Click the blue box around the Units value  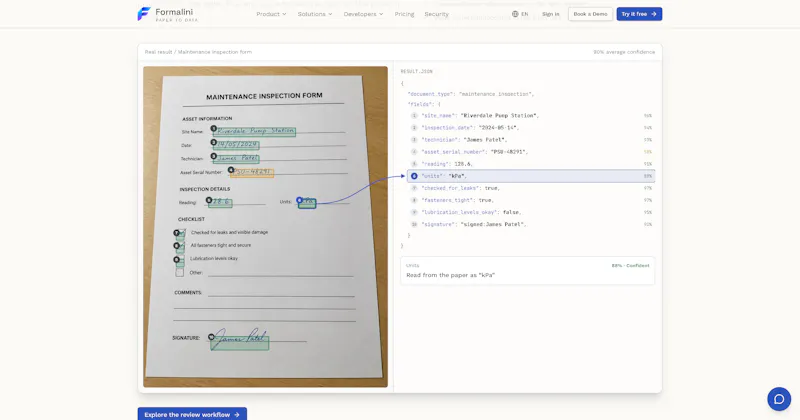pyautogui.click(x=308, y=204)
